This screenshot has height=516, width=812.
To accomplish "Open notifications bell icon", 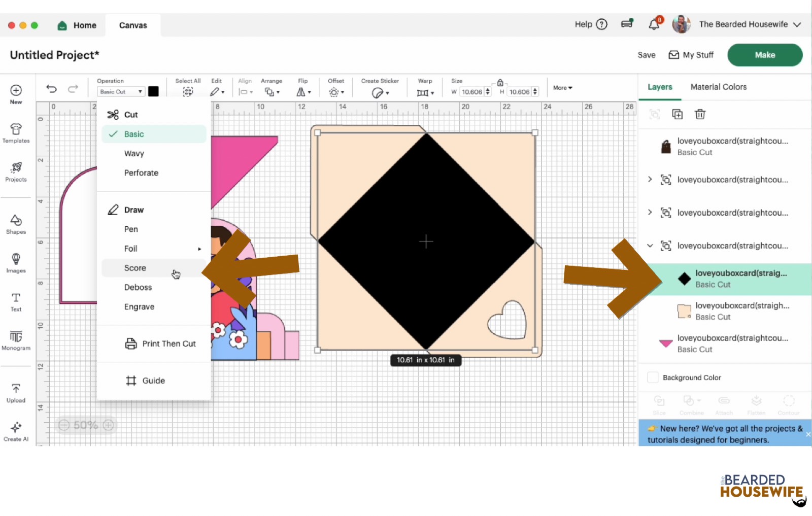I will tap(654, 24).
